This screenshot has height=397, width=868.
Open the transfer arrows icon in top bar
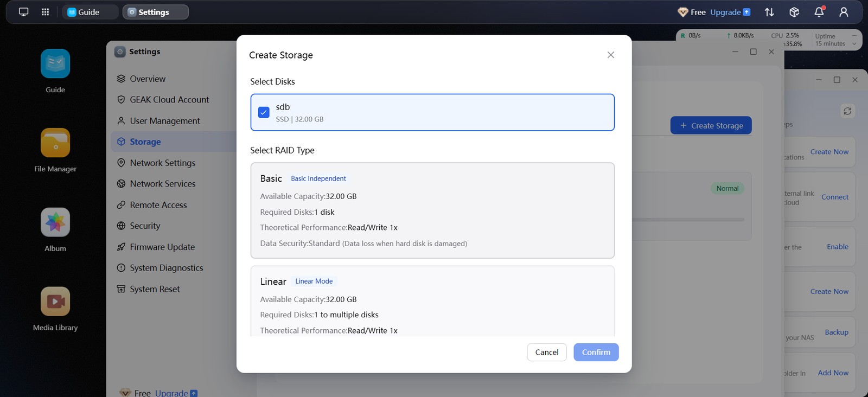769,12
